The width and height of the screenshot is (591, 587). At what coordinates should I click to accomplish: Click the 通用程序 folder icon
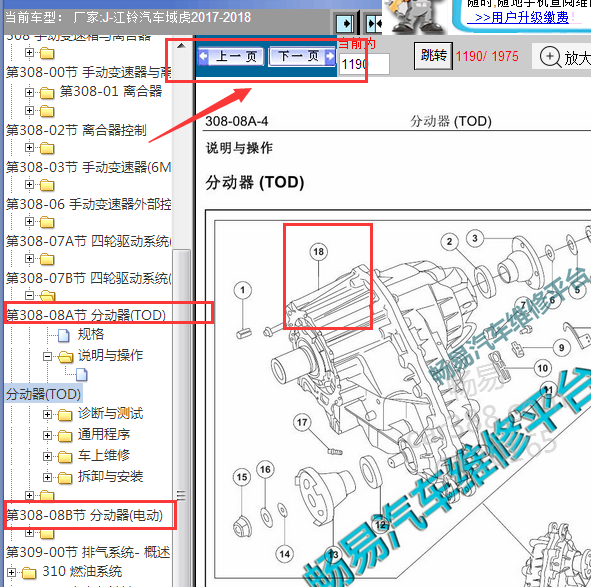point(65,436)
